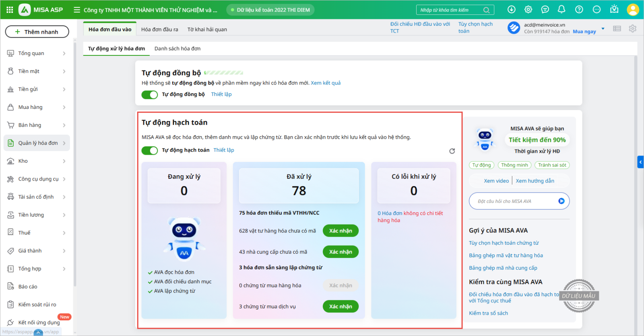Switch to the Danh sách hóa đơn tab
Viewport: 644px width, 336px height.
[177, 49]
